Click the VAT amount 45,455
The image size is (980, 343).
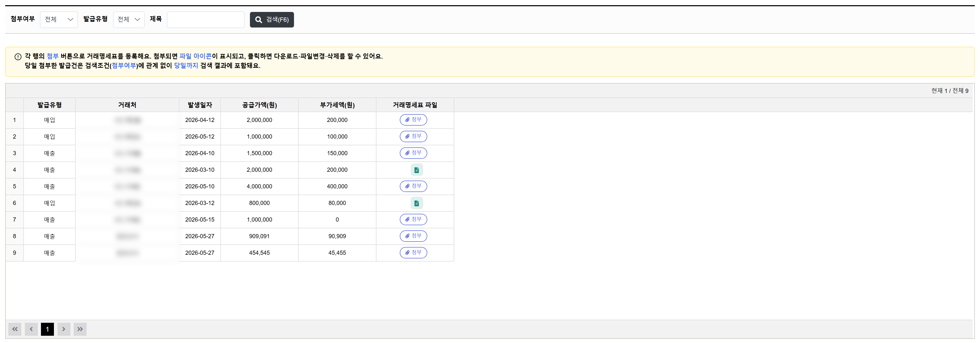337,252
